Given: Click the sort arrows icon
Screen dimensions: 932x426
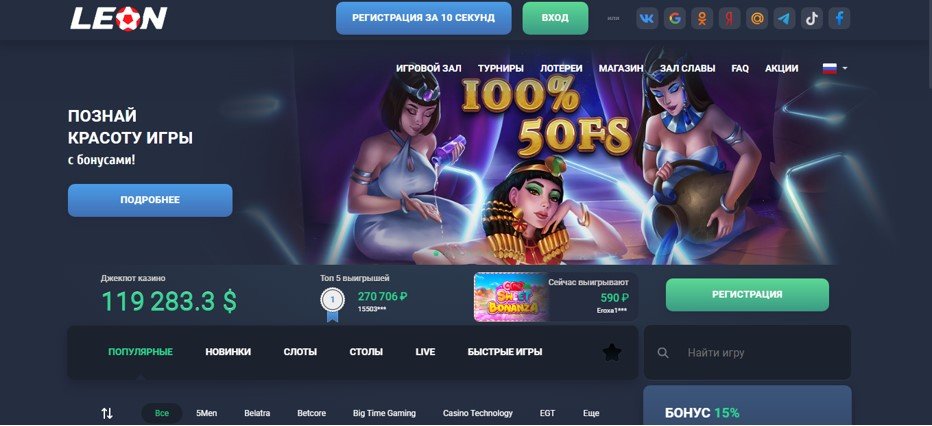Looking at the screenshot, I should 107,413.
